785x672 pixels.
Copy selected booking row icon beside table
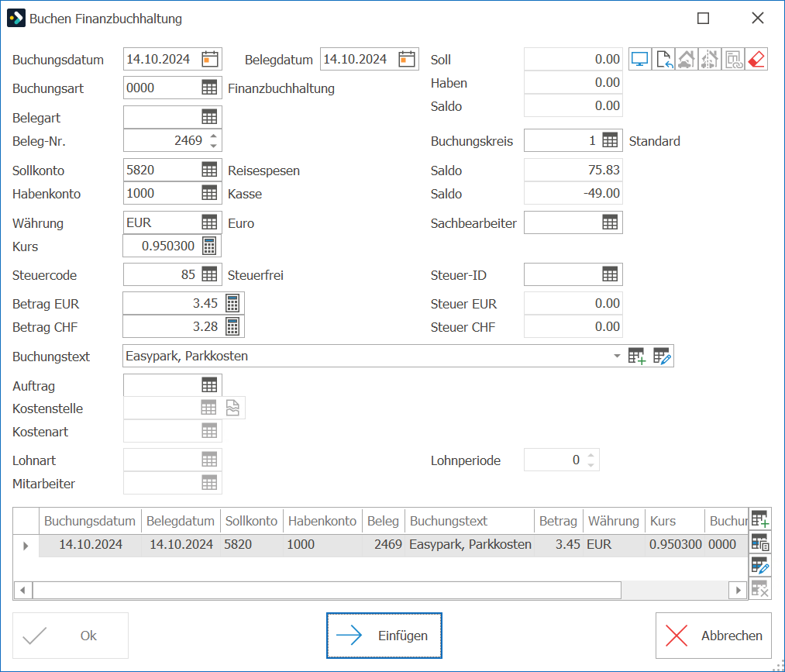tap(760, 543)
